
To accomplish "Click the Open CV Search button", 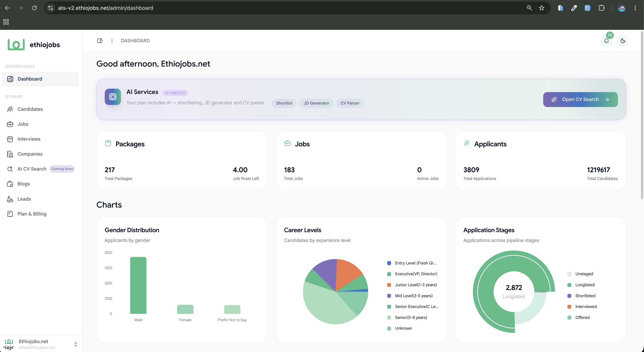I will point(580,99).
